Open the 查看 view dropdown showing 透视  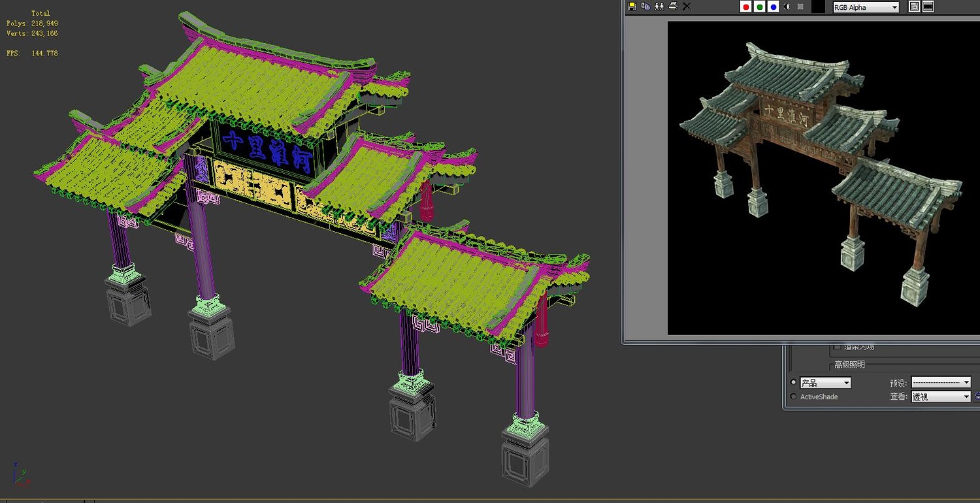(941, 397)
